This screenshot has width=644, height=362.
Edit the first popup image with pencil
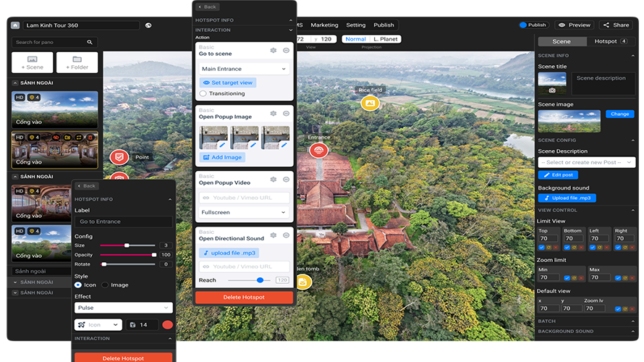click(222, 145)
